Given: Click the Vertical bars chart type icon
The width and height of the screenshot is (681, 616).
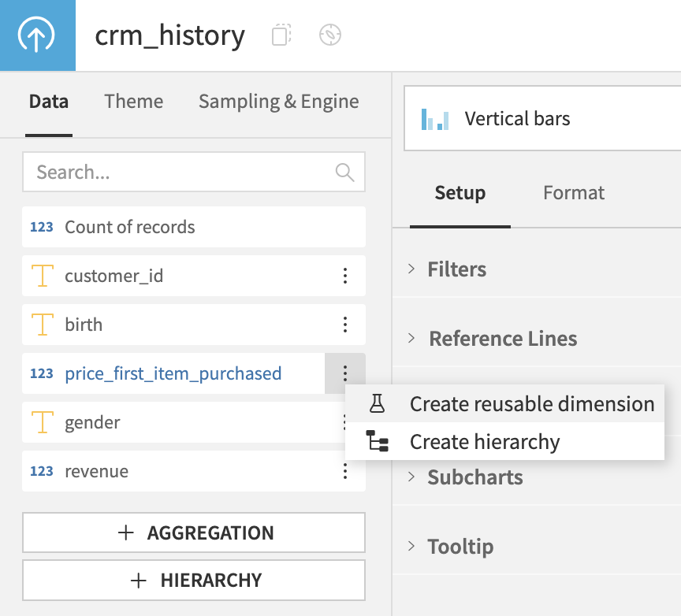Looking at the screenshot, I should click(435, 119).
